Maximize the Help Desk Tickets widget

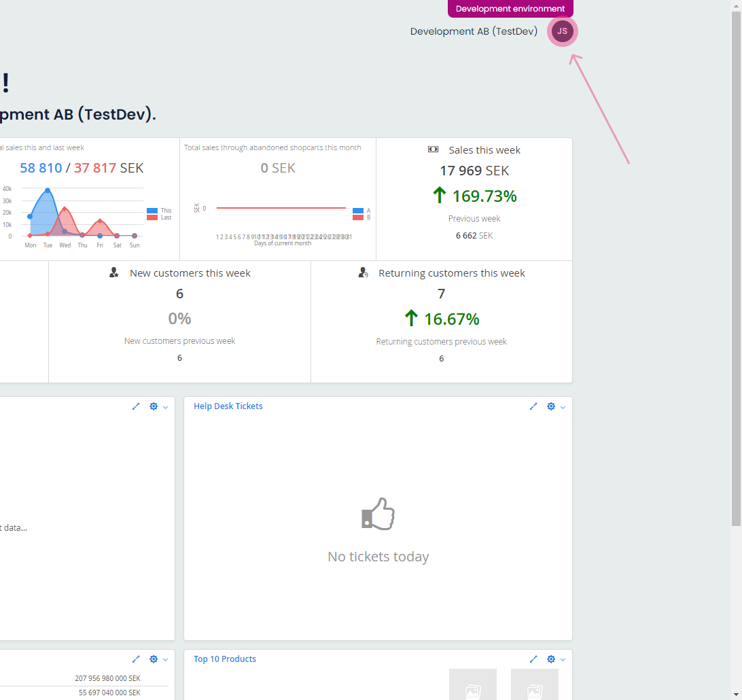click(533, 406)
